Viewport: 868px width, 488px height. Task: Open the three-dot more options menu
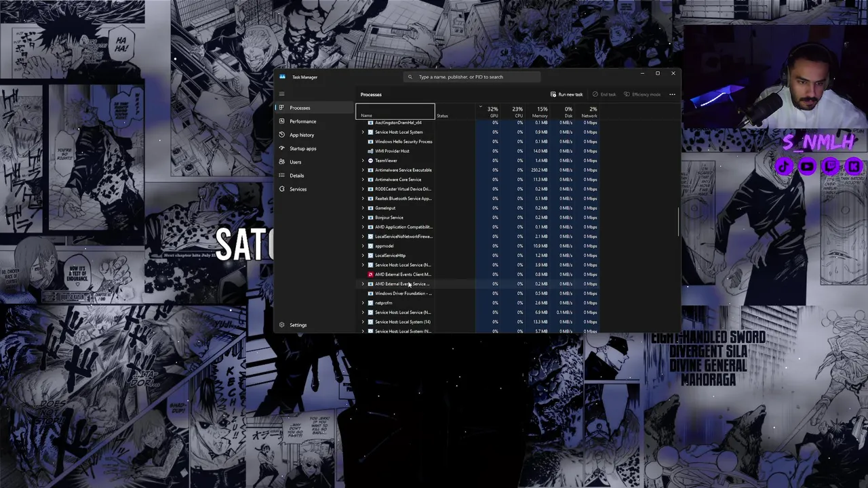point(672,94)
